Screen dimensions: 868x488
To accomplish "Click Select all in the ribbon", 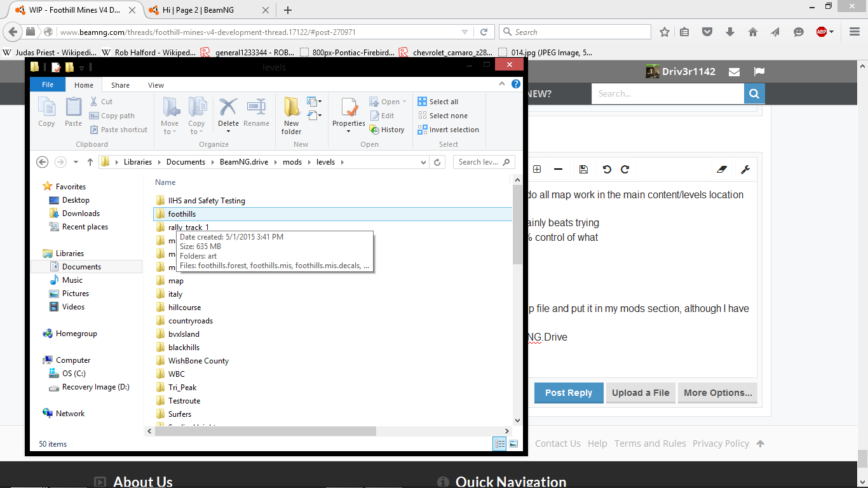I will coord(438,102).
